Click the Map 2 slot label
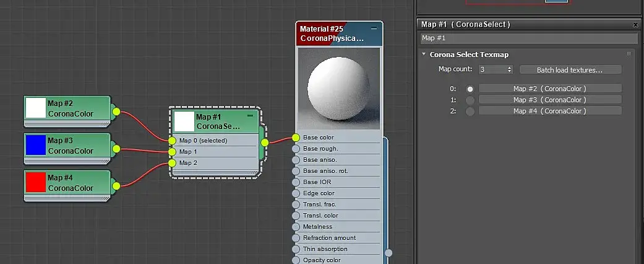This screenshot has width=644, height=264. coord(188,163)
